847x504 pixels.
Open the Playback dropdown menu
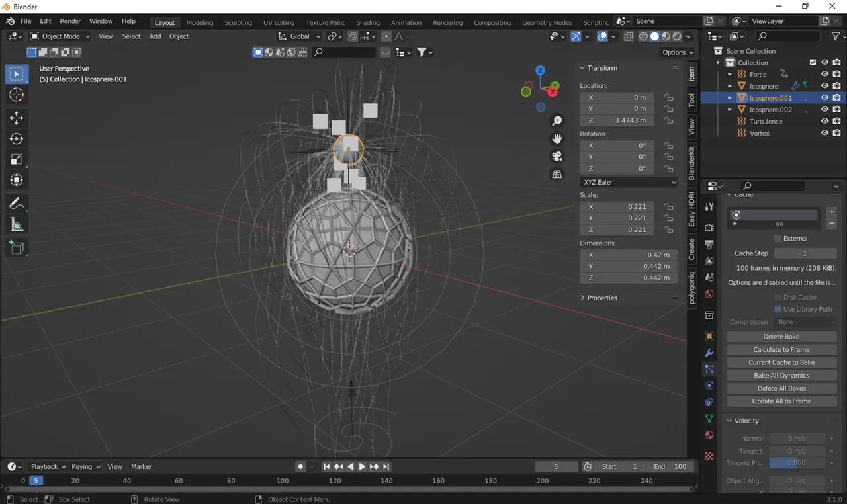[x=49, y=466]
